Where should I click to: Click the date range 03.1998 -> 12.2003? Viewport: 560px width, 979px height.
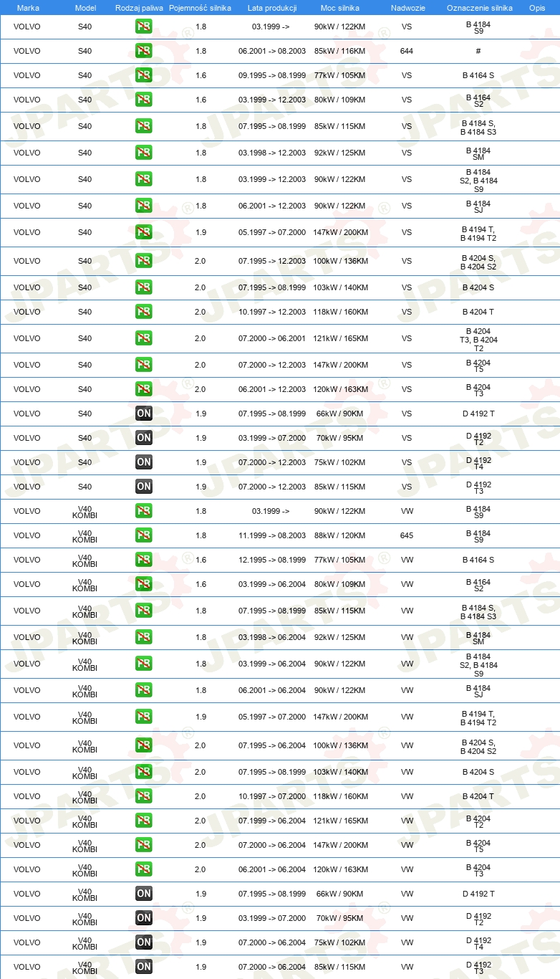point(272,153)
